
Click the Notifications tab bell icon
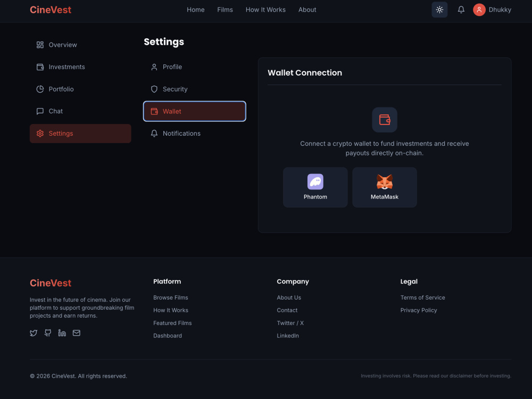click(x=154, y=134)
